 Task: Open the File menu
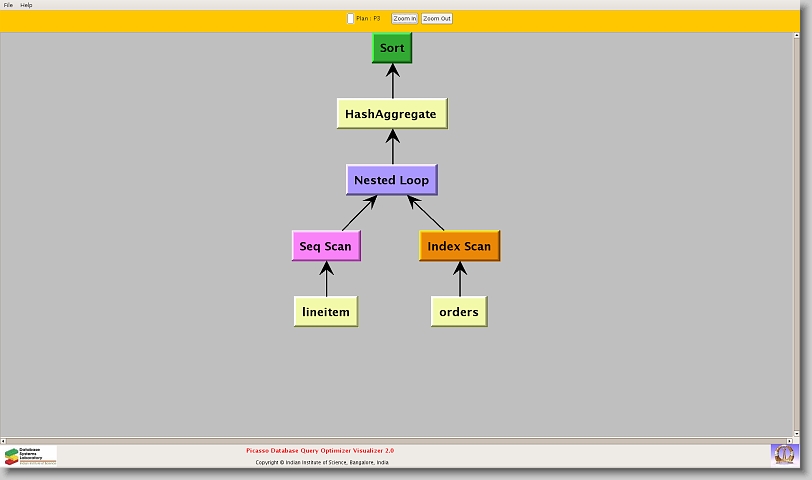pos(8,5)
